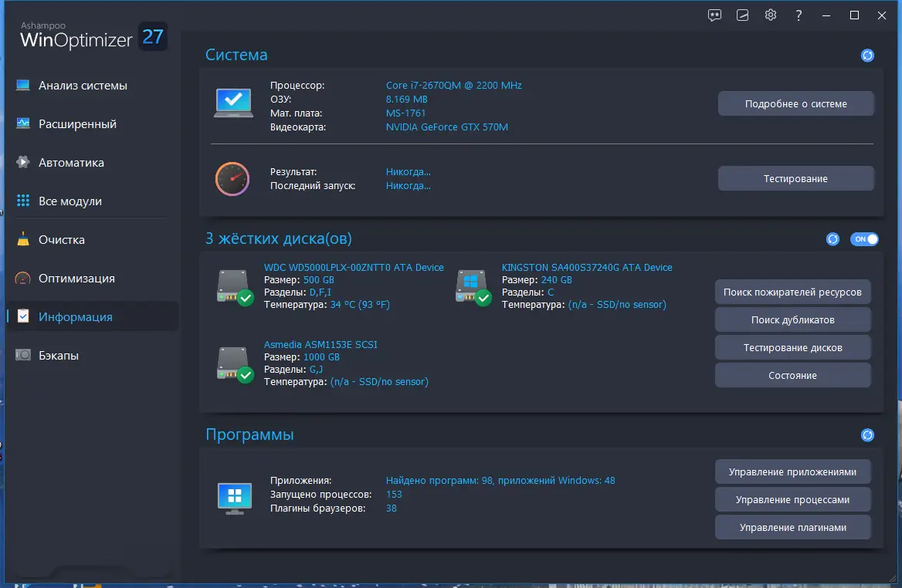The height and width of the screenshot is (588, 902).
Task: Click the Windows monitor icon in Программы
Action: (235, 498)
